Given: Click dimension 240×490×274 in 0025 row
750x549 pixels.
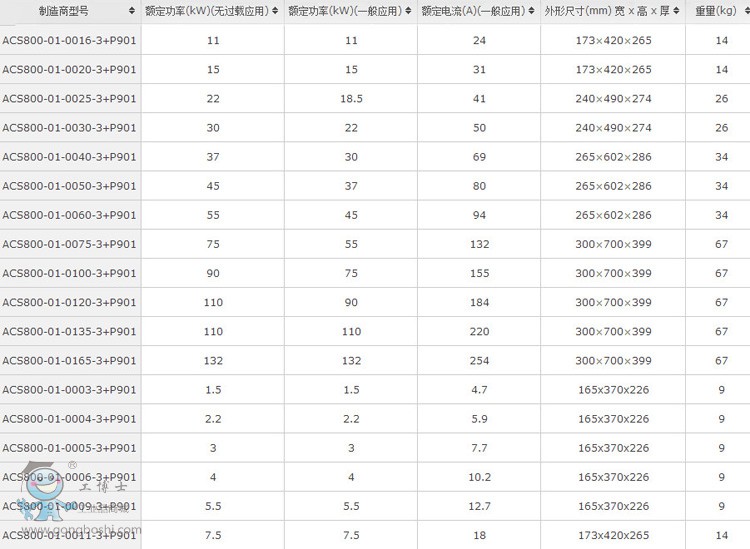Looking at the screenshot, I should click(613, 99).
